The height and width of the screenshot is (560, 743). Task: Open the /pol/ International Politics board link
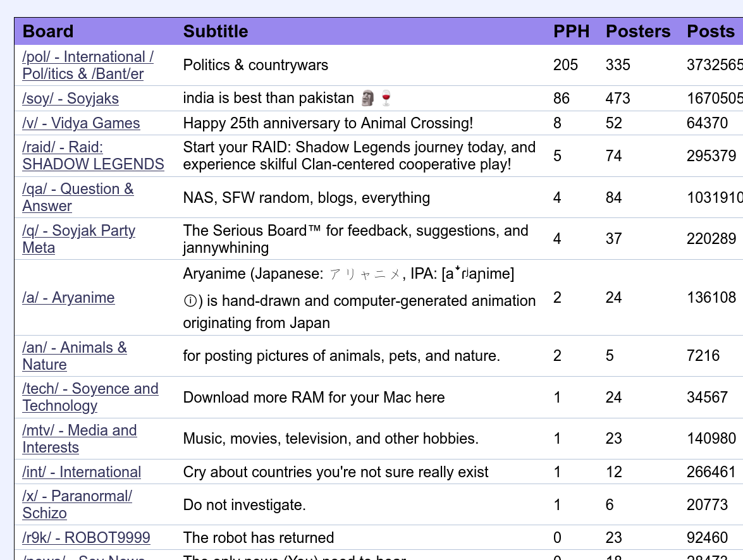click(88, 65)
